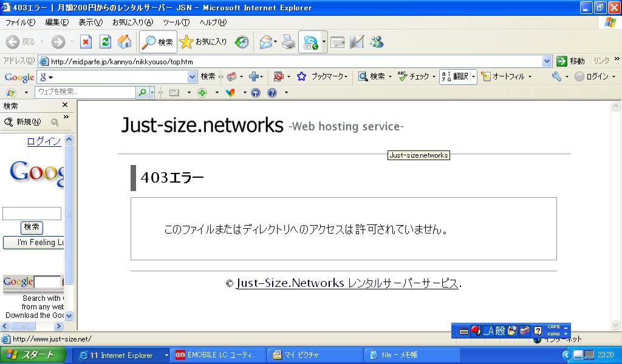Click the MSN butterfly icon
The height and width of the screenshot is (364, 622).
tap(230, 93)
